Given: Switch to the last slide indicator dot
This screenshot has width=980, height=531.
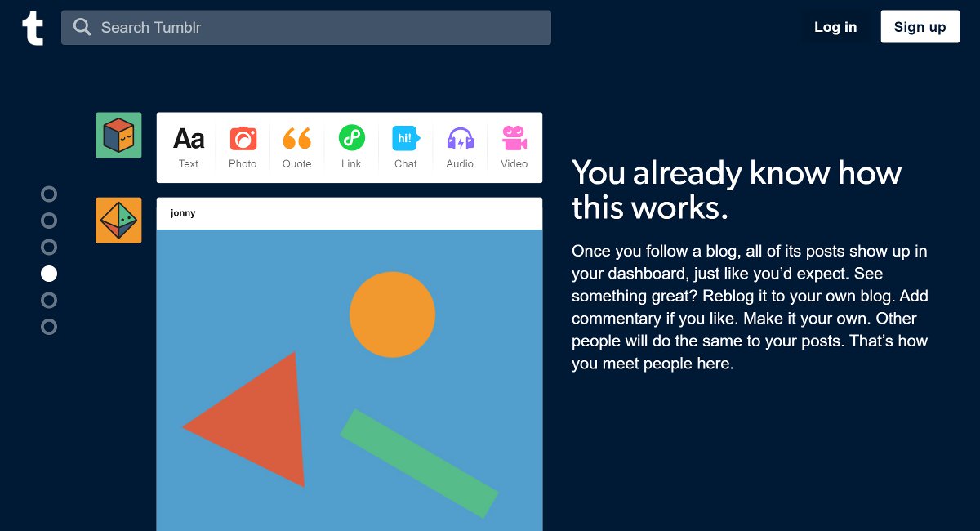Looking at the screenshot, I should coord(49,327).
